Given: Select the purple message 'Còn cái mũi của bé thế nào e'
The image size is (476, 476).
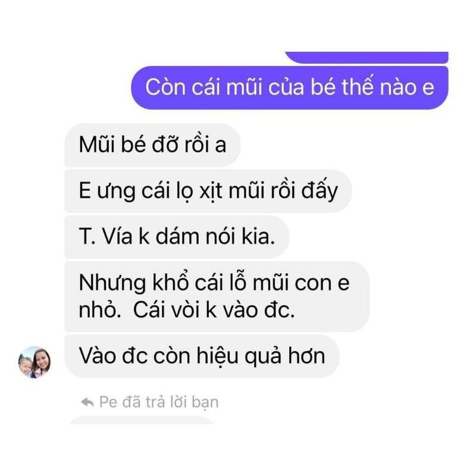Looking at the screenshot, I should [x=290, y=87].
